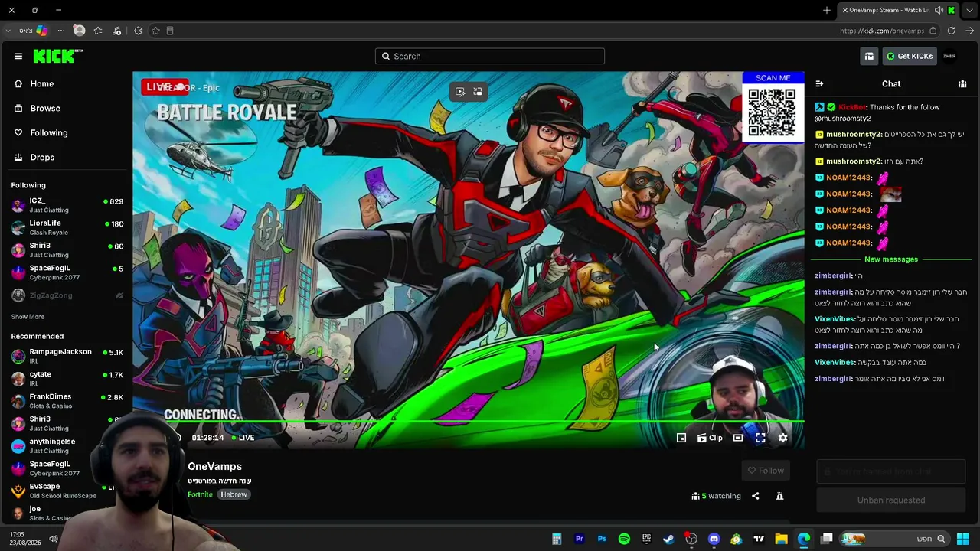Viewport: 980px width, 551px height.
Task: Open FrankDimes Slots & Casino channel
Action: [x=67, y=401]
